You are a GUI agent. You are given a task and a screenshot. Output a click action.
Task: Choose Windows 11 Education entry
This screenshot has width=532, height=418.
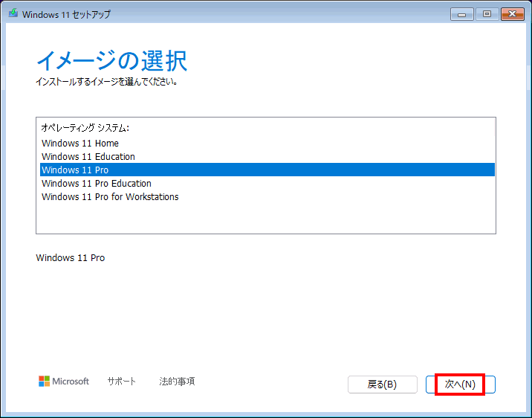click(x=267, y=156)
